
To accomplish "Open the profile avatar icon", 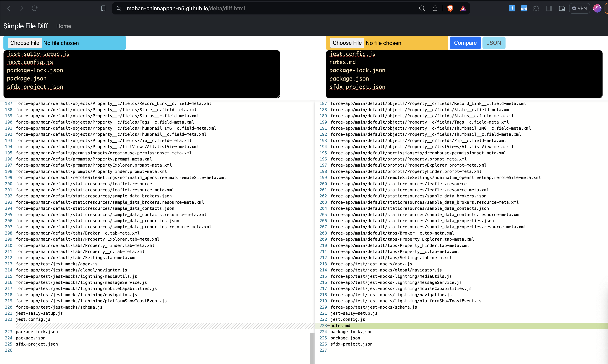I will pyautogui.click(x=597, y=8).
